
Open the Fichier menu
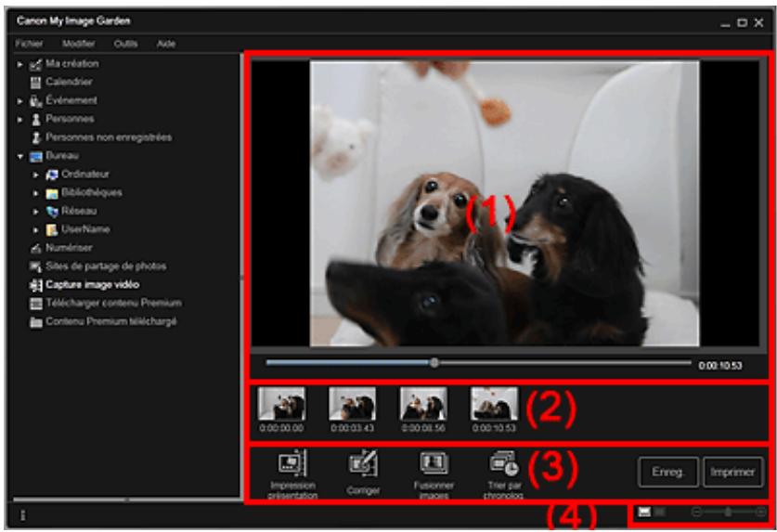[29, 44]
